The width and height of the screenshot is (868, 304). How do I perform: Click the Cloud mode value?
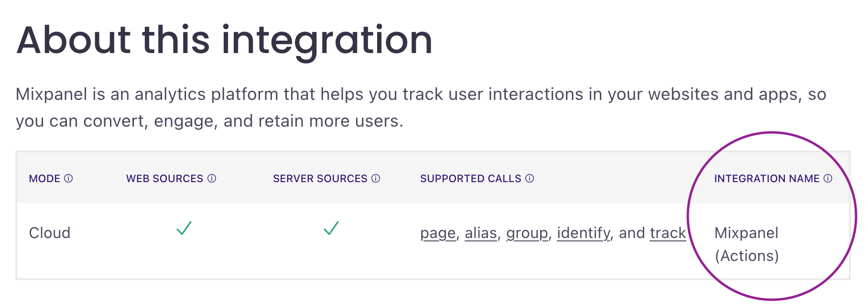[x=50, y=233]
